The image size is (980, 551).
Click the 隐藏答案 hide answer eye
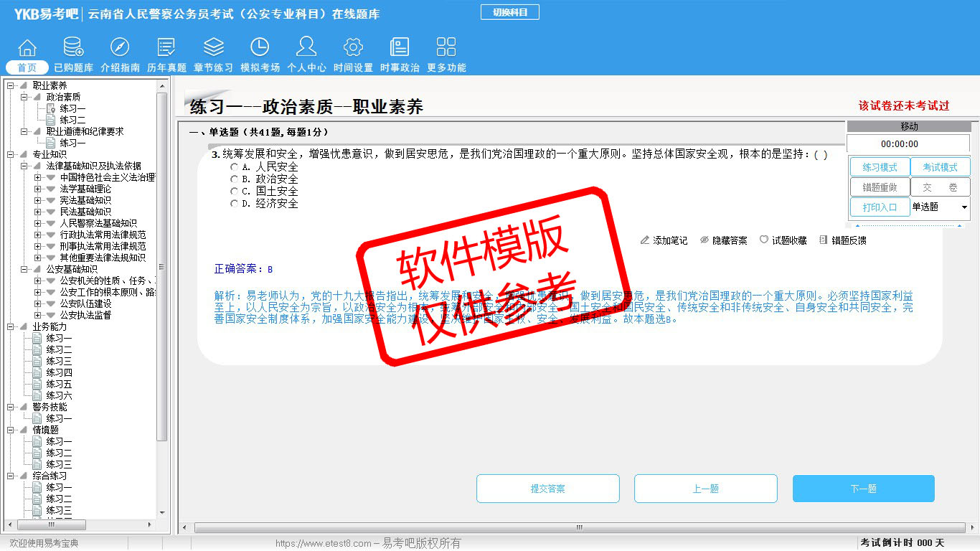point(705,240)
